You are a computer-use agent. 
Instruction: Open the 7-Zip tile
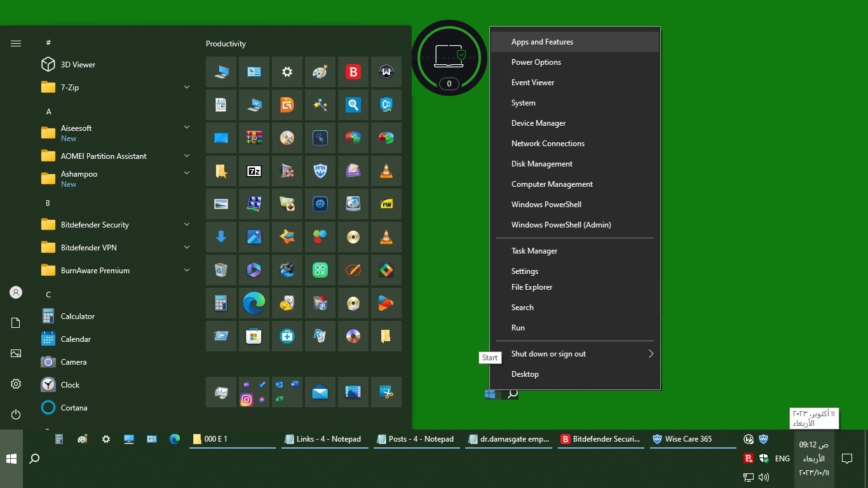[254, 171]
